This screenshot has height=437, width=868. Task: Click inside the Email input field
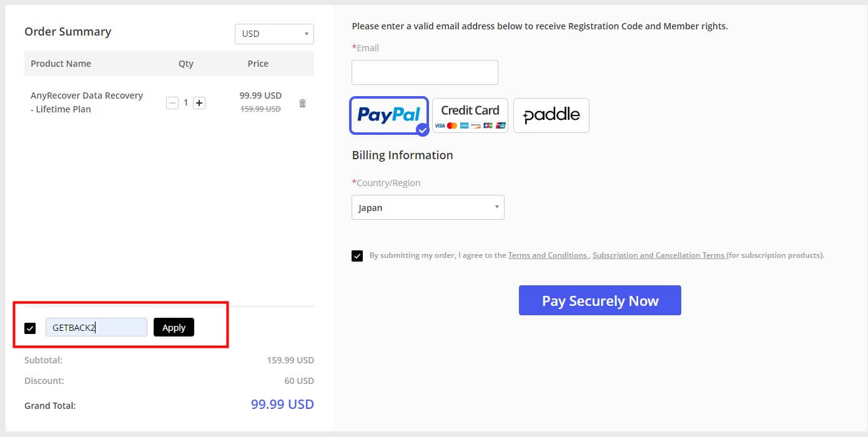click(x=425, y=72)
